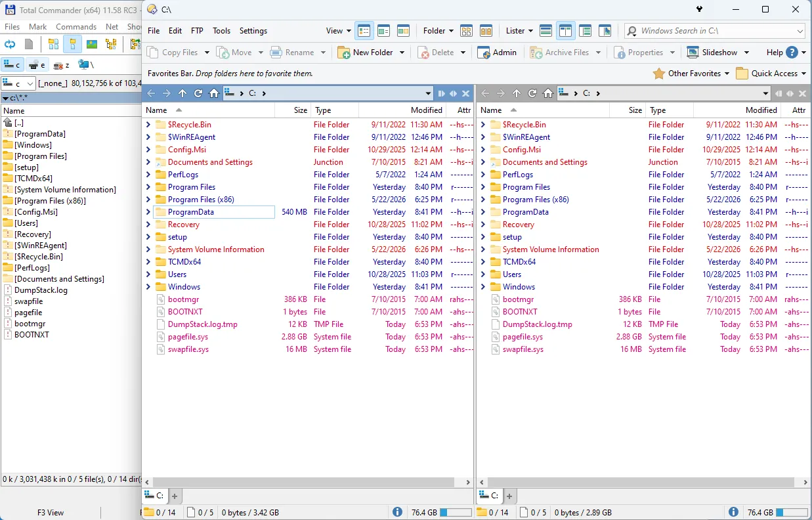
Task: Toggle Power view mode button
Action: 383,30
